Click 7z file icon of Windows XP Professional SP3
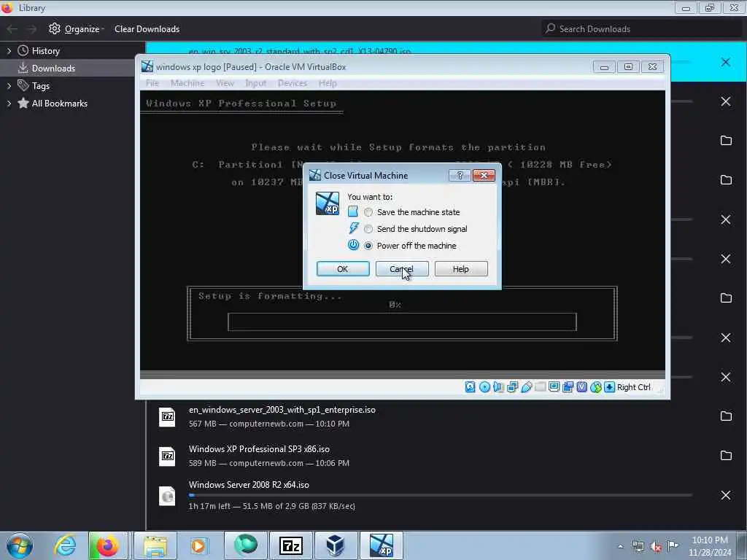Image resolution: width=747 pixels, height=560 pixels. (167, 456)
